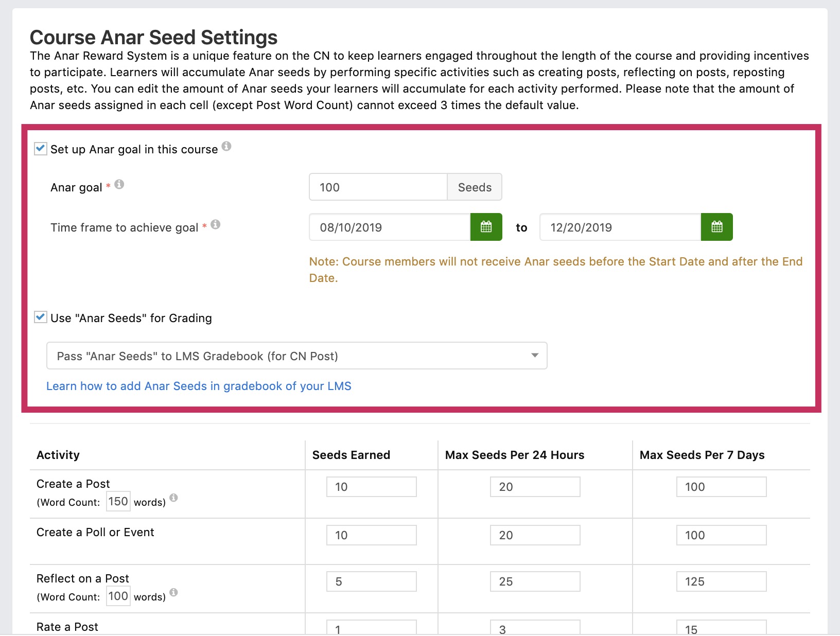Click info icon for Reflect on a Post word count

(174, 592)
